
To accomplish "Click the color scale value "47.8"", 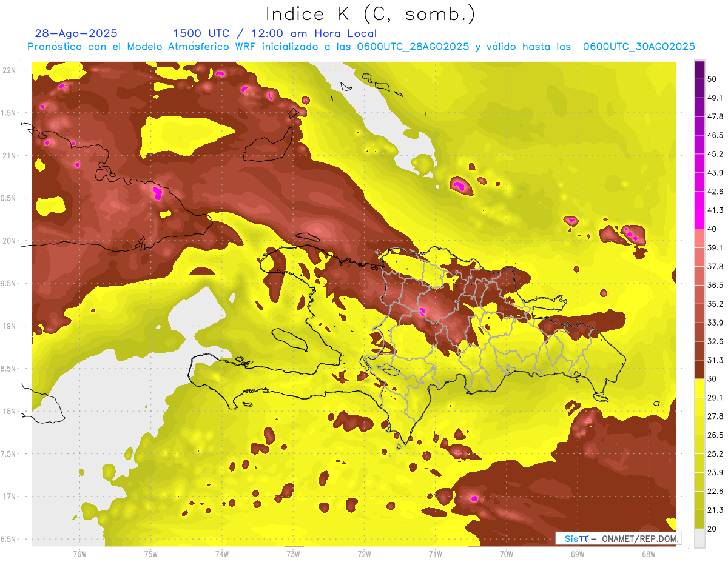I will [715, 116].
